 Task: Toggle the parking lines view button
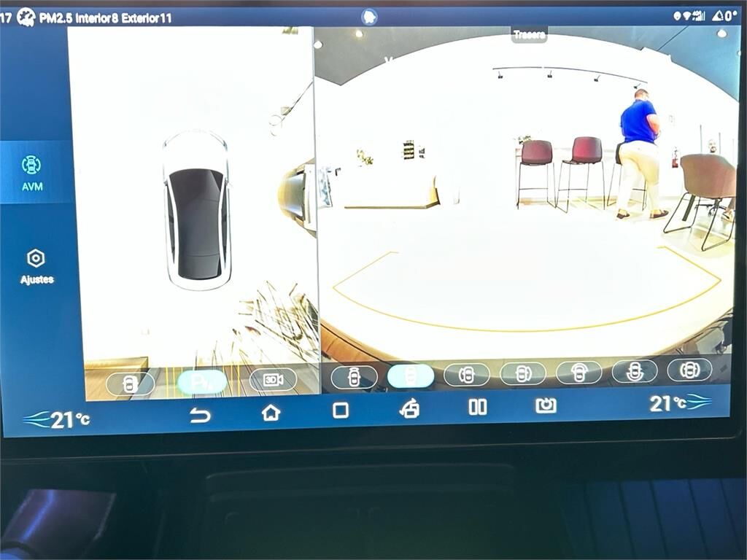(202, 382)
